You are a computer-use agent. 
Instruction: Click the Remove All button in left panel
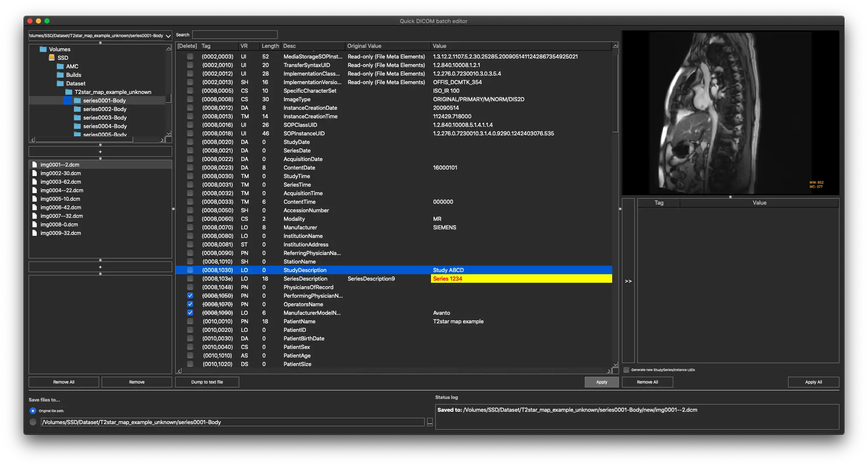(64, 381)
